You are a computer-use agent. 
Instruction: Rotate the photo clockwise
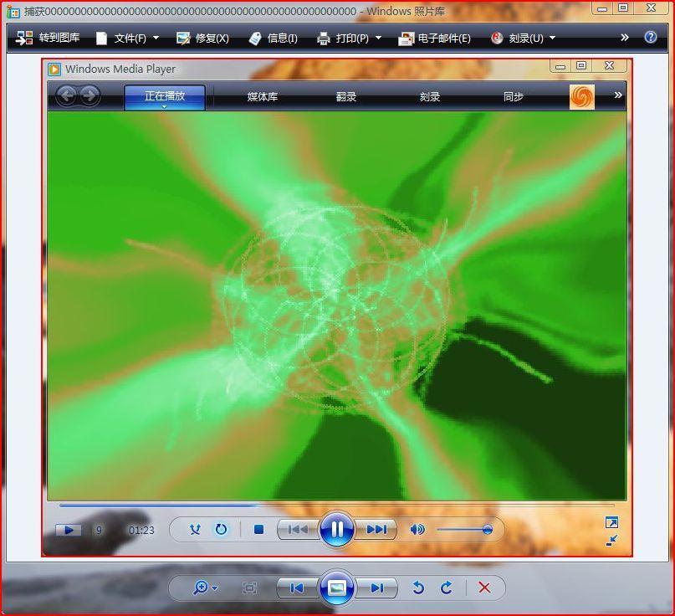447,588
